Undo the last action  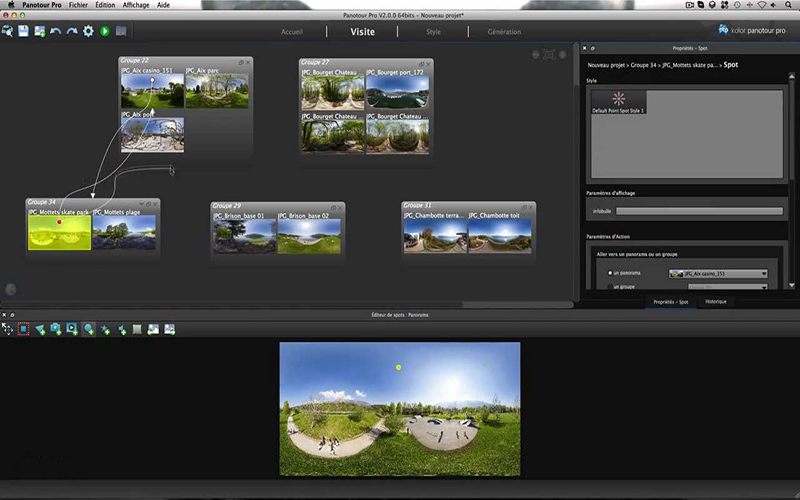(x=56, y=31)
